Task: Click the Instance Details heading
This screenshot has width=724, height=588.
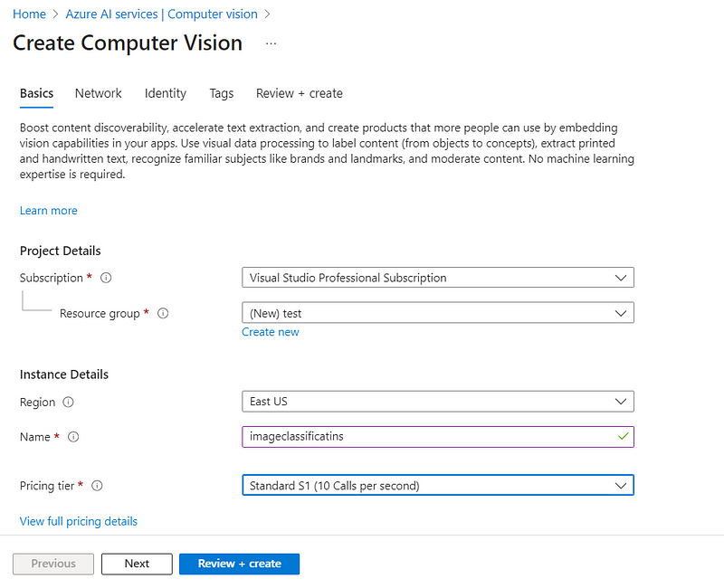Action: (63, 375)
